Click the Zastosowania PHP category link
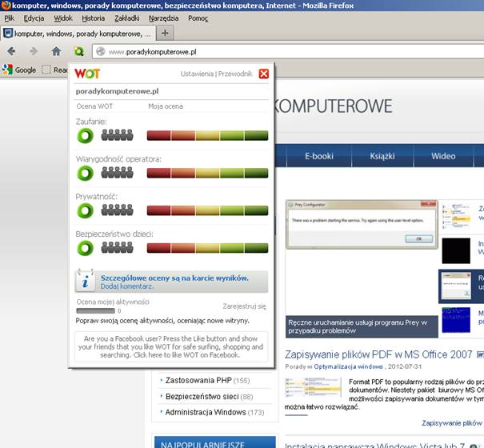The image size is (484, 448). [x=198, y=380]
